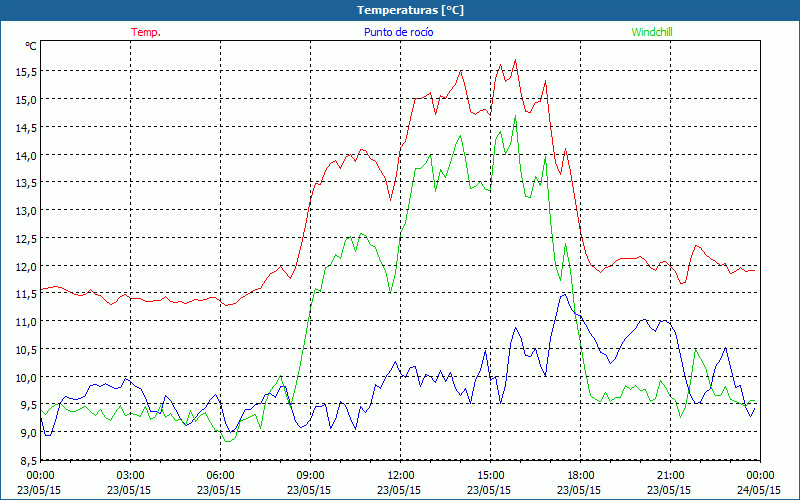Viewport: 800px width, 500px height.
Task: Click the 10,0 y-axis value
Action: click(27, 378)
